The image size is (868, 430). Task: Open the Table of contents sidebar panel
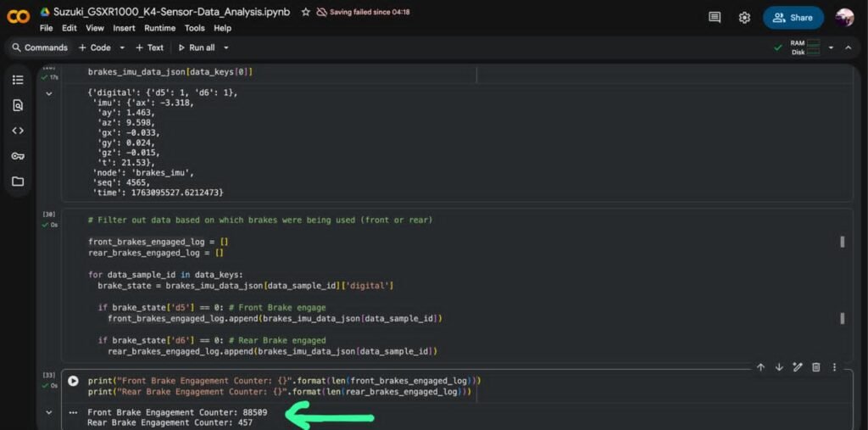point(18,80)
